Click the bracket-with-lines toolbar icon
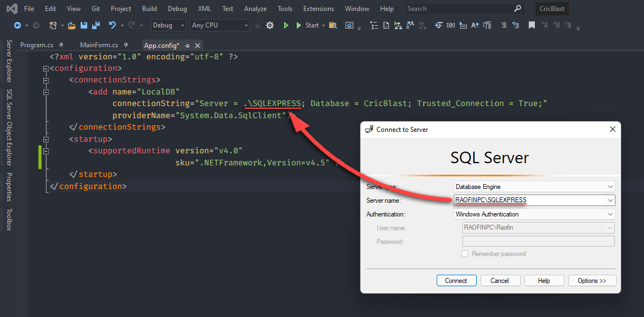 pos(488,25)
